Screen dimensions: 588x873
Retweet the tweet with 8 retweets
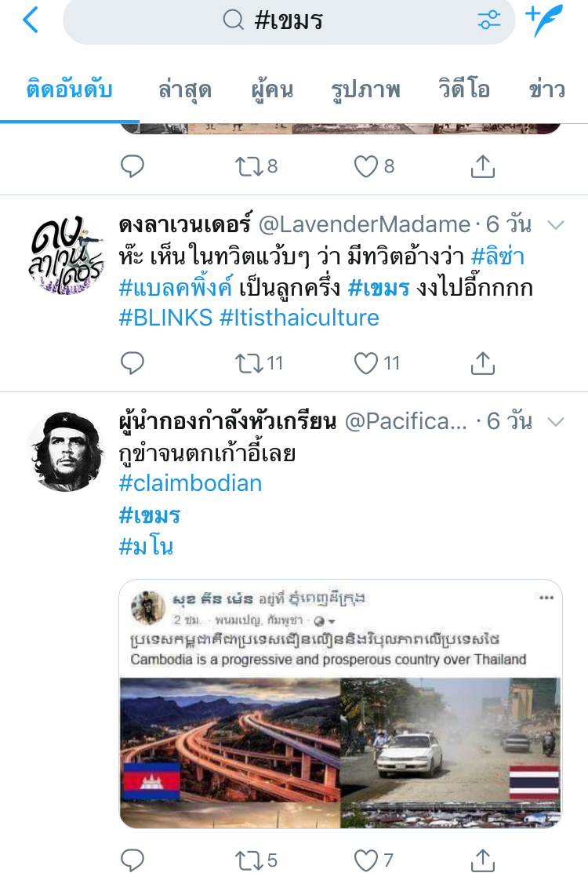[249, 166]
